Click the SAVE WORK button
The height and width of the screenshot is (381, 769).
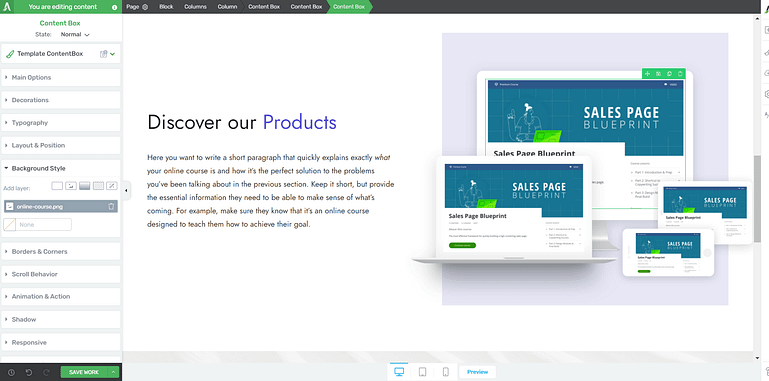click(84, 373)
